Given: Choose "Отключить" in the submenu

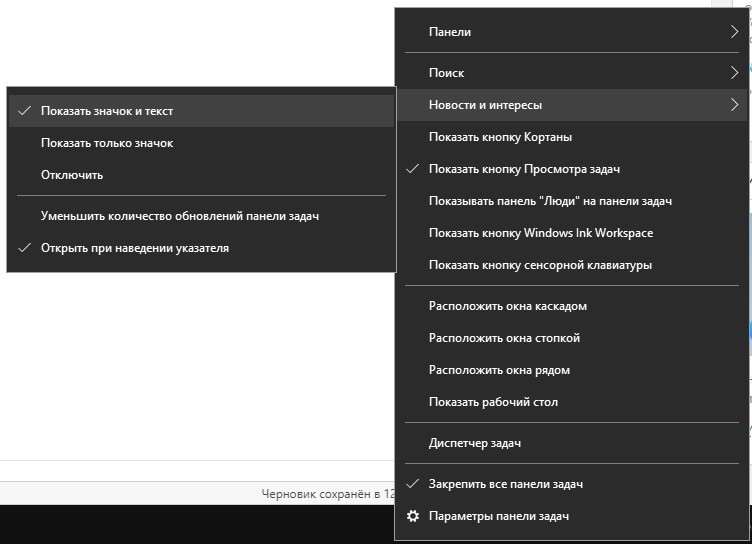Looking at the screenshot, I should (x=72, y=175).
